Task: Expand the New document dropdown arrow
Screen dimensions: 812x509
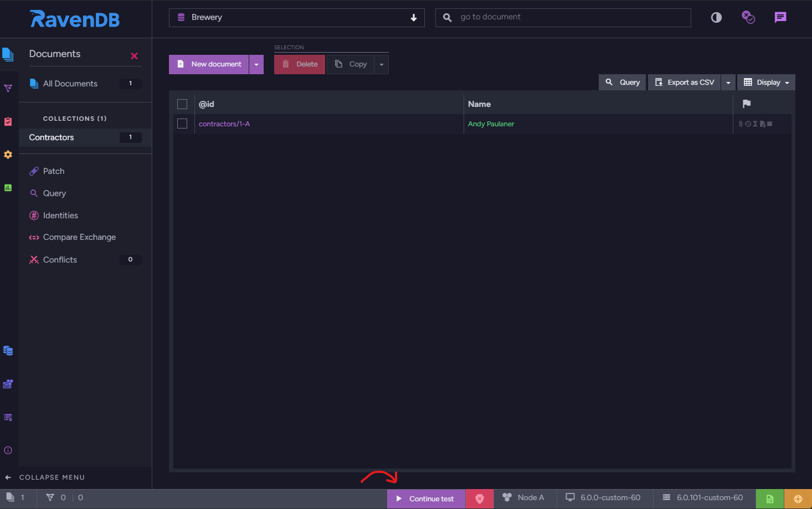Action: tap(256, 64)
